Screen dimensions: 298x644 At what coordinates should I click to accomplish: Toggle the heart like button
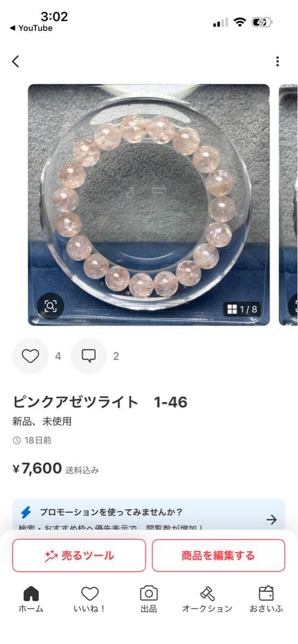coord(30,356)
